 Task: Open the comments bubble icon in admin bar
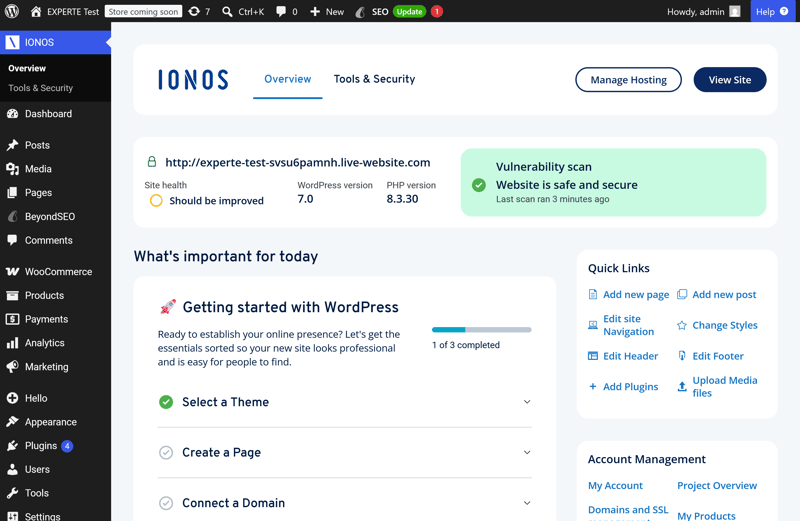(x=281, y=11)
